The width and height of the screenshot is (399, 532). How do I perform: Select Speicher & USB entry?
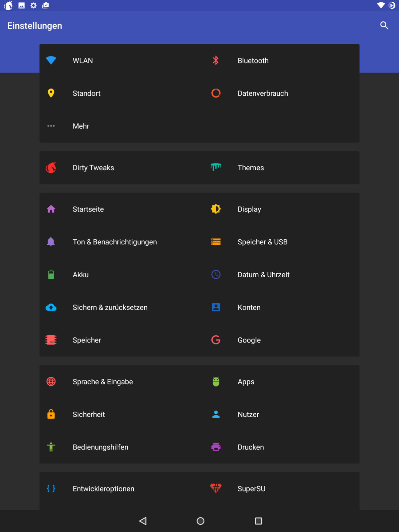[x=262, y=242]
